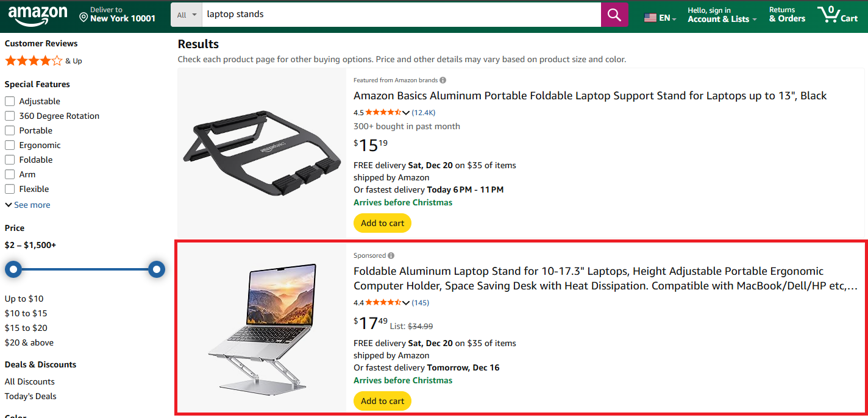This screenshot has height=418, width=868.
Task: Open the $15 to $20 price filter
Action: [x=26, y=328]
